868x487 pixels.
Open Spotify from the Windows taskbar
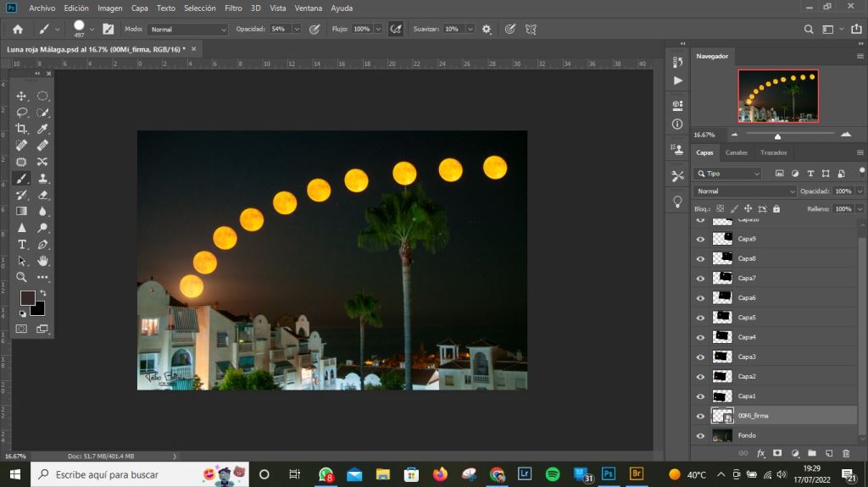coord(552,474)
